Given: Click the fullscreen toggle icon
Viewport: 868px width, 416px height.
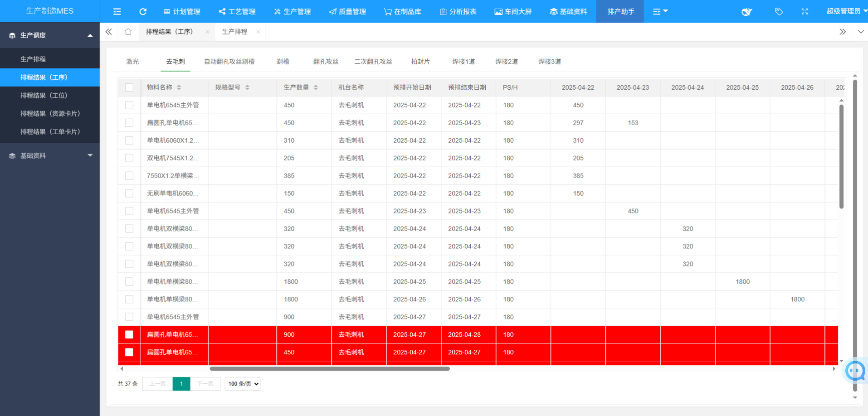Looking at the screenshot, I should [x=805, y=11].
